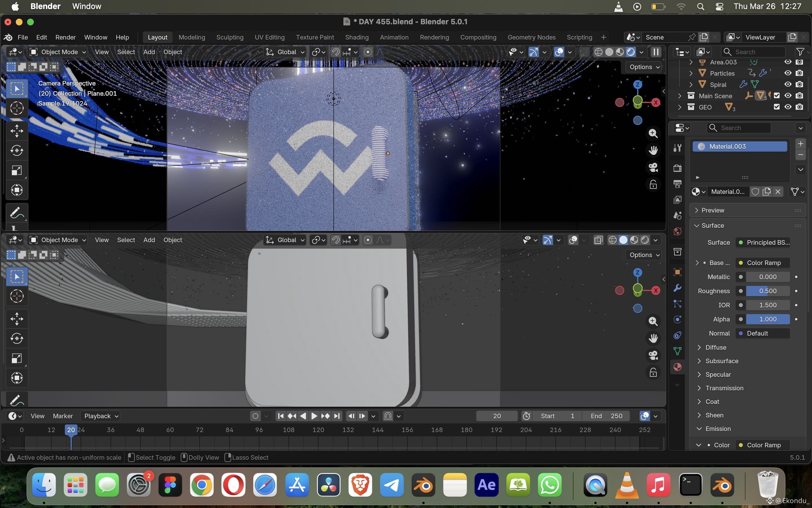Open the Add menu in upper viewport
The width and height of the screenshot is (812, 508).
(x=149, y=52)
